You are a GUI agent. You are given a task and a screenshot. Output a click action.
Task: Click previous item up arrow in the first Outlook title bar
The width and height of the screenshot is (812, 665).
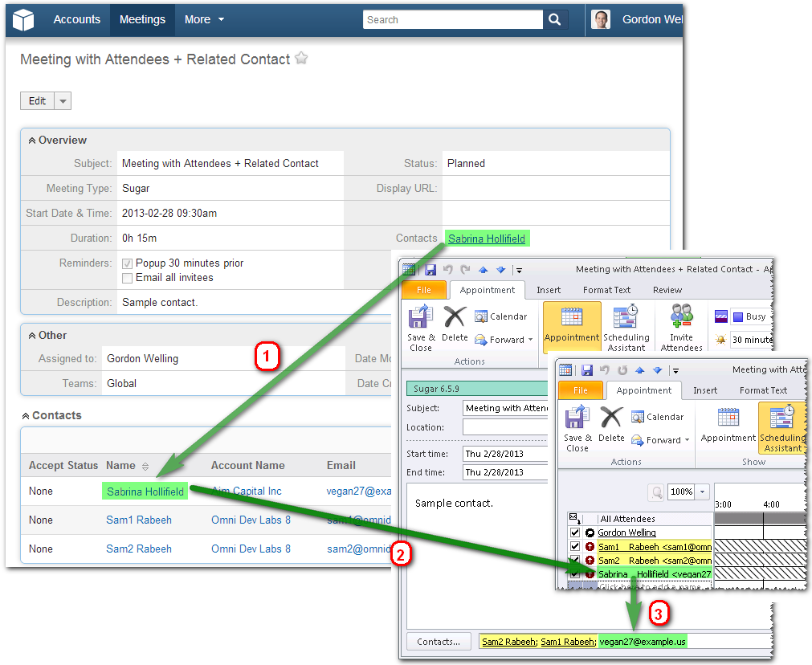[x=484, y=270]
